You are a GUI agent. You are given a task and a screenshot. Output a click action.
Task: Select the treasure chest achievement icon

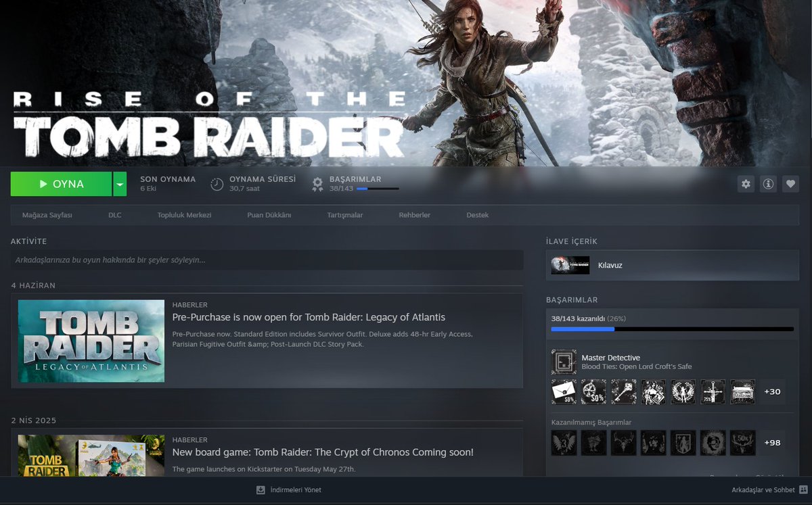tap(743, 391)
